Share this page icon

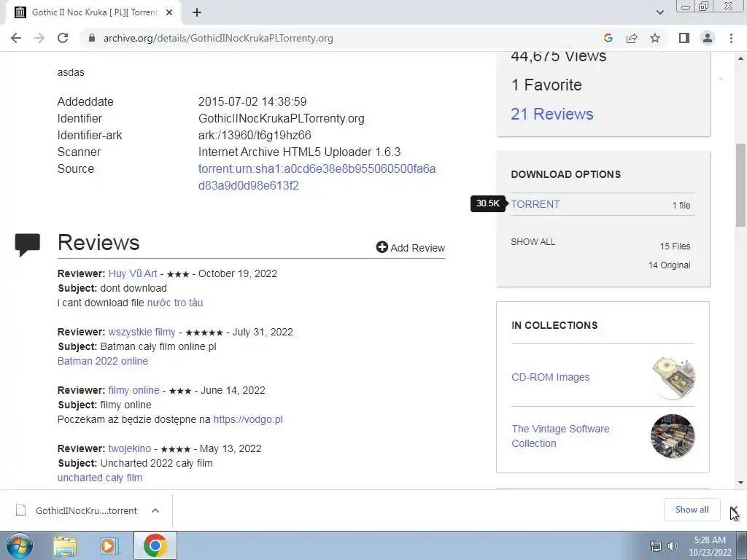[632, 38]
